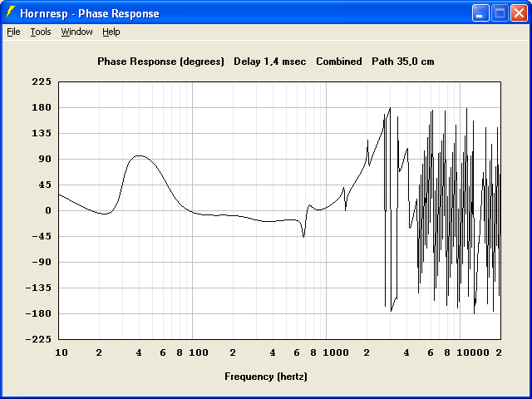Click the 'Delay 1,4 msec' label
This screenshot has height=399, width=532.
click(x=269, y=62)
